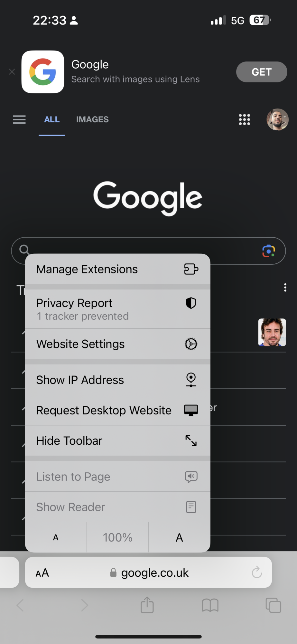Switch to IMAGES tab
Image resolution: width=297 pixels, height=644 pixels.
tap(92, 119)
